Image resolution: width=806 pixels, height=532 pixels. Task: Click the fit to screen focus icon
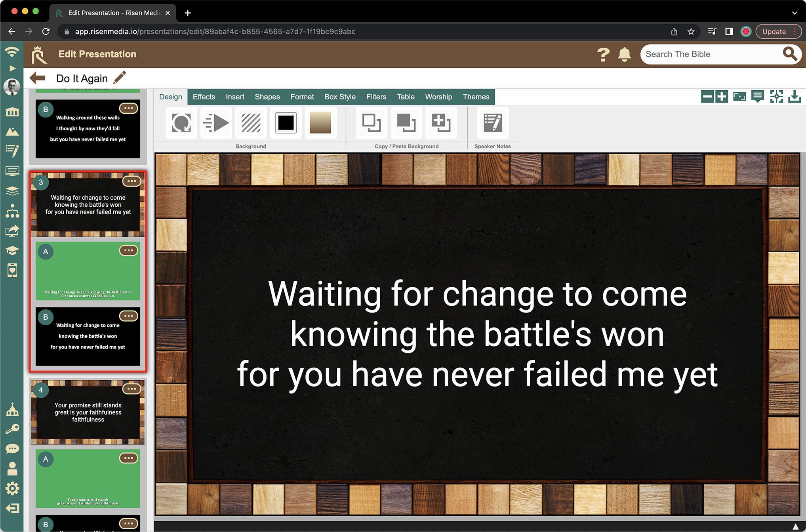coord(777,96)
